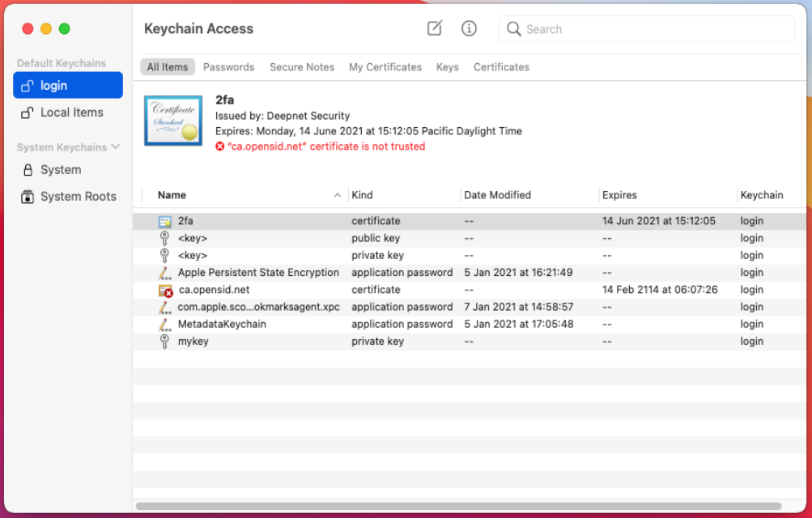This screenshot has height=518, width=812.
Task: Click the public key row icon
Action: coord(165,239)
